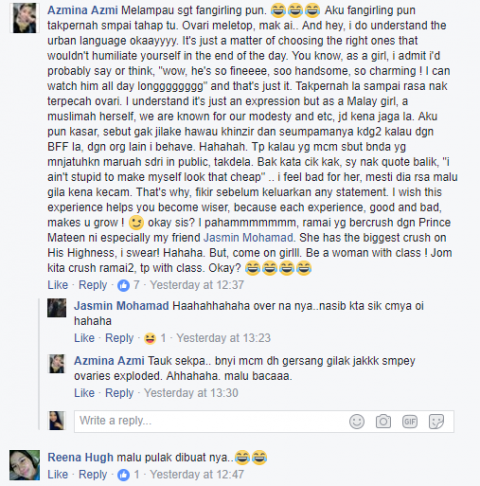Open Jasmin Mohamad's reply avatar

point(57,308)
